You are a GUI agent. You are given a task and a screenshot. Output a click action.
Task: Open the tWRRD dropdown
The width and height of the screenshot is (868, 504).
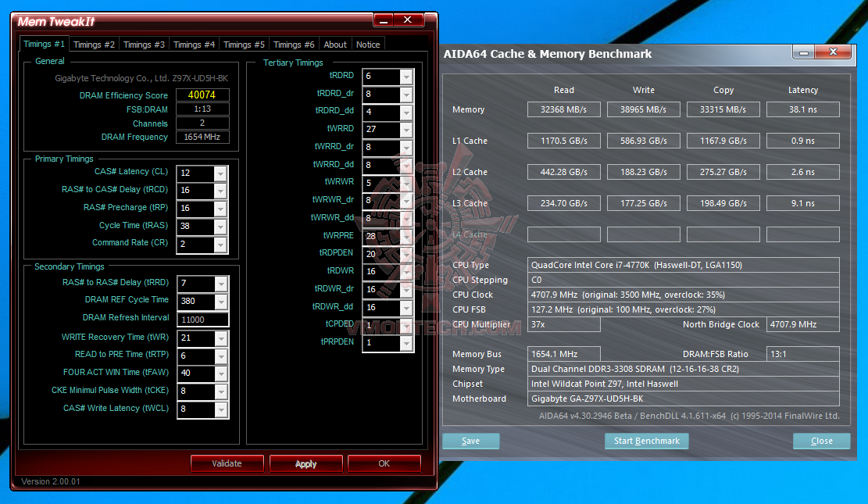pyautogui.click(x=406, y=130)
